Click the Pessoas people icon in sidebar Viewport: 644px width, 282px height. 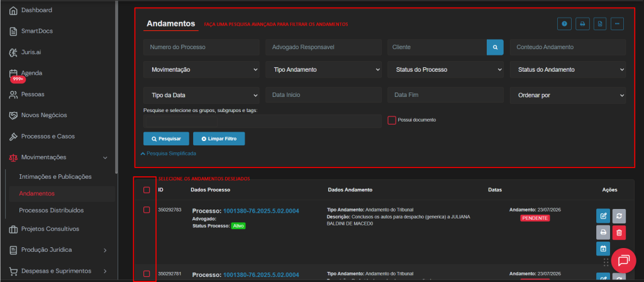coord(13,94)
